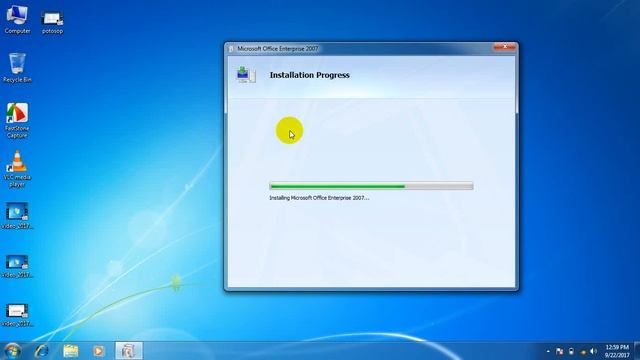Select the VLC media player shortcut
Image resolution: width=640 pixels, height=360 pixels.
[17, 169]
